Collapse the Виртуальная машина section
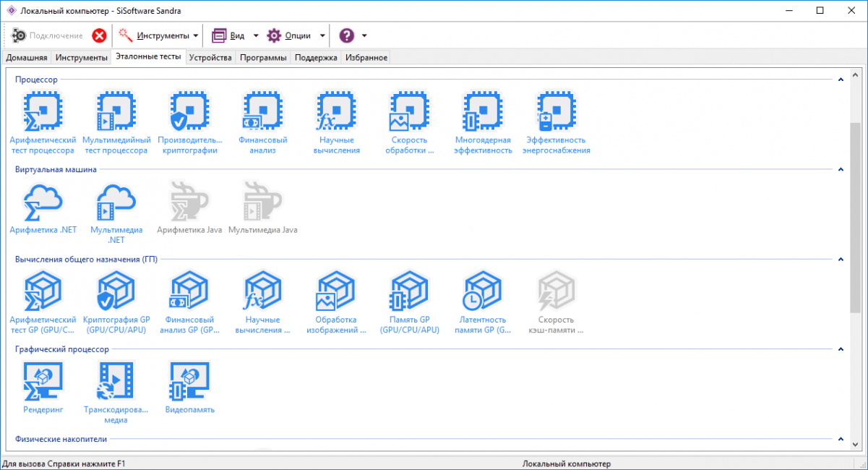This screenshot has height=470, width=868. point(841,169)
